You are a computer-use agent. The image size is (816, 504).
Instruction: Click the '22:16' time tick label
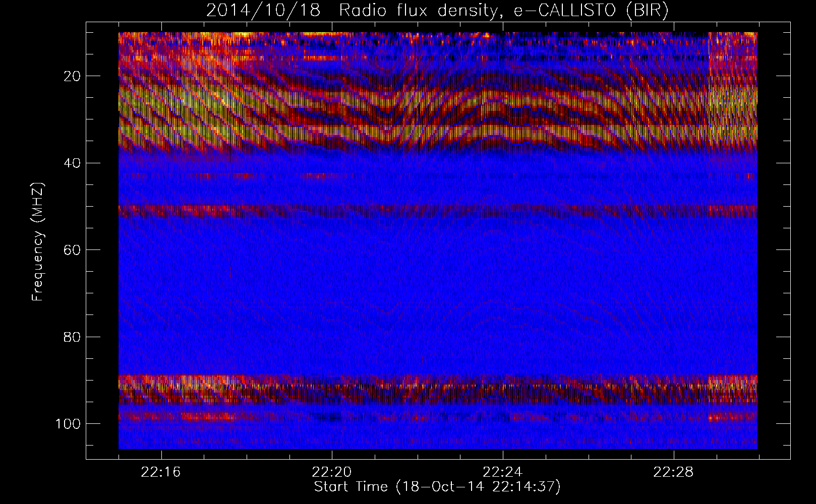[161, 472]
